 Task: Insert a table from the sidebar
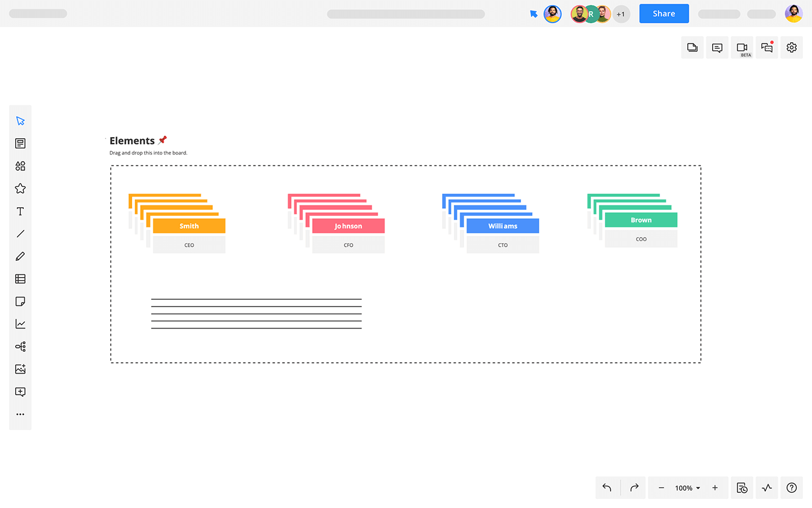20,279
